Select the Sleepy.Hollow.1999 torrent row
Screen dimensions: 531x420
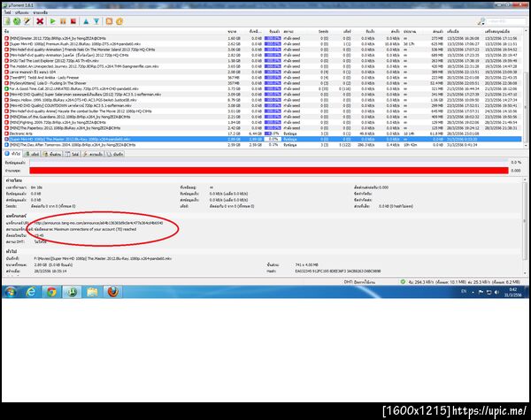coord(263,100)
